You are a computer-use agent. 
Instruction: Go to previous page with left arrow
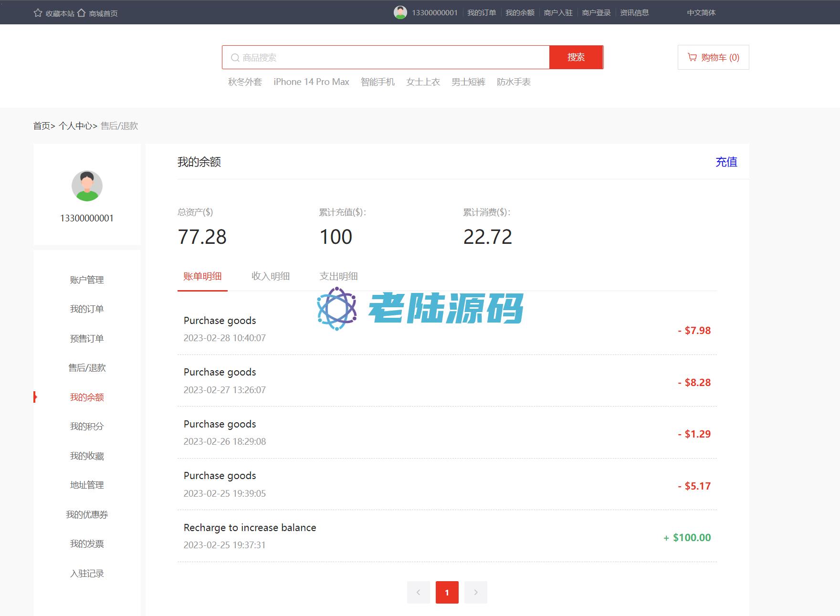418,592
